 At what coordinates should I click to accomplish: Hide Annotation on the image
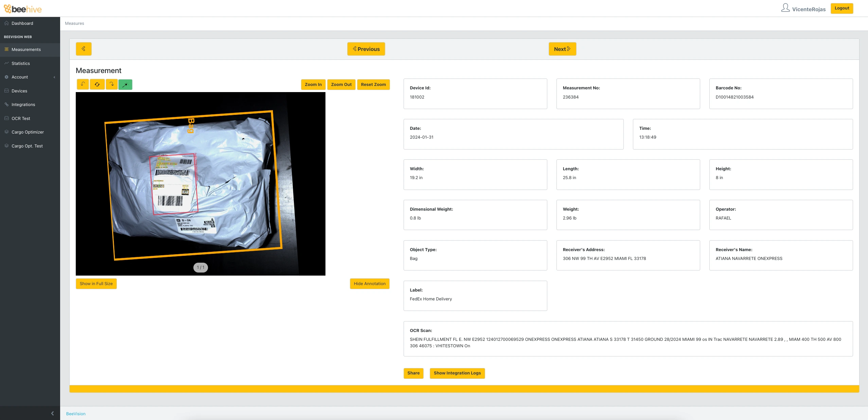coord(370,284)
